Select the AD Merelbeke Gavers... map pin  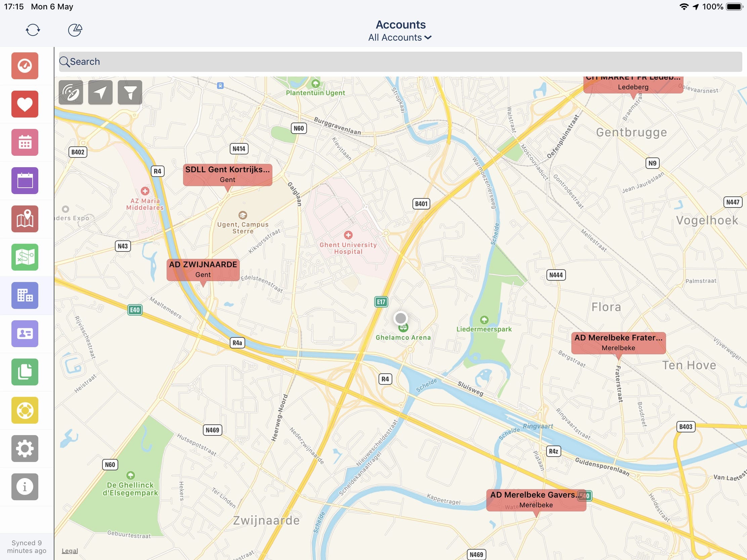536,500
